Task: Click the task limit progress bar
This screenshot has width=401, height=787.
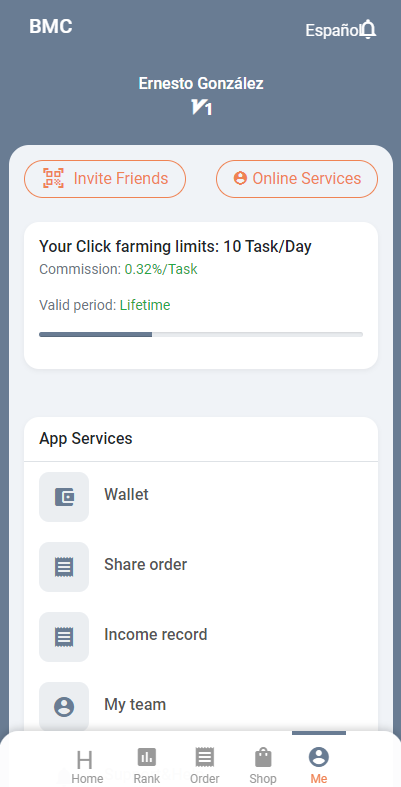Action: 201,334
